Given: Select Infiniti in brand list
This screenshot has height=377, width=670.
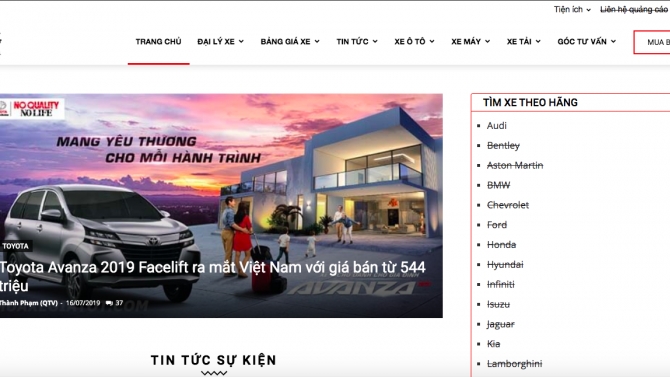Looking at the screenshot, I should coord(500,285).
